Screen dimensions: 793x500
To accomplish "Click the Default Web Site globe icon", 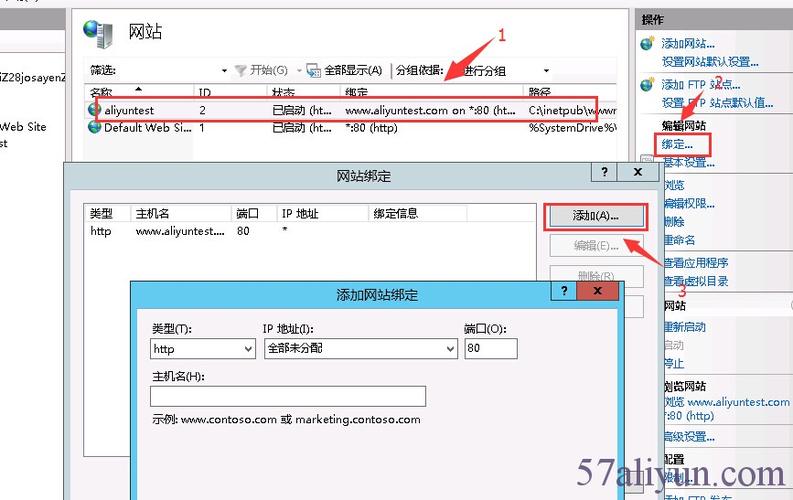I will 95,128.
